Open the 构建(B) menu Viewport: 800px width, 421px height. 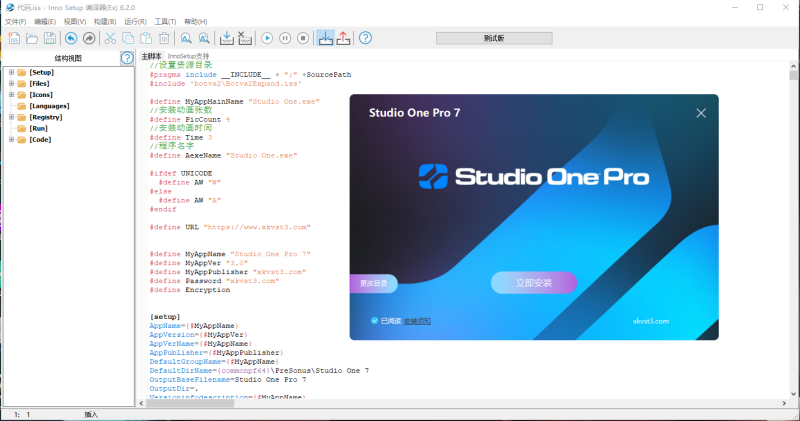(105, 21)
